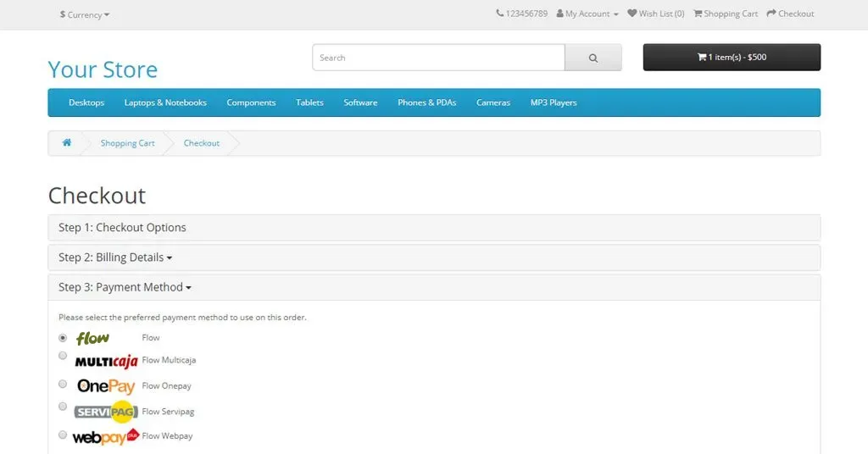Open the Laptops & Notebooks menu
Viewport: 868px width, 454px height.
click(x=165, y=102)
